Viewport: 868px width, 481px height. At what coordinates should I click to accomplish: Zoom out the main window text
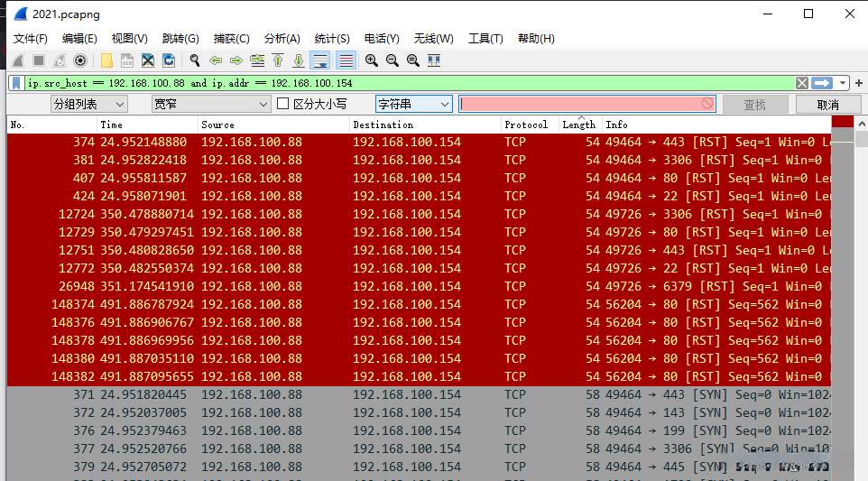(x=392, y=60)
